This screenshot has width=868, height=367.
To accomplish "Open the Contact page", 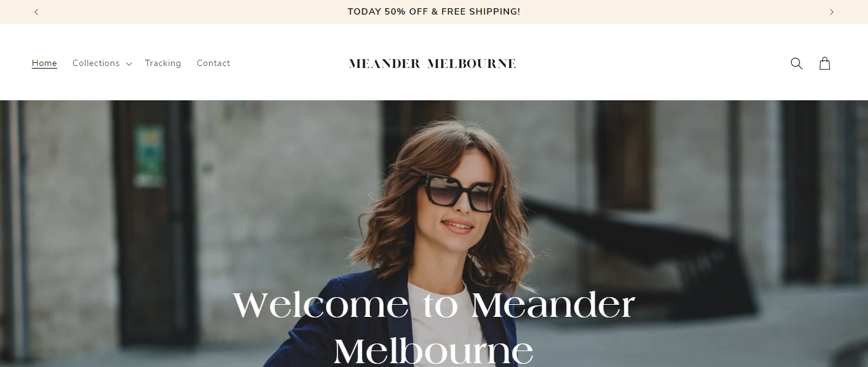I will coord(214,63).
